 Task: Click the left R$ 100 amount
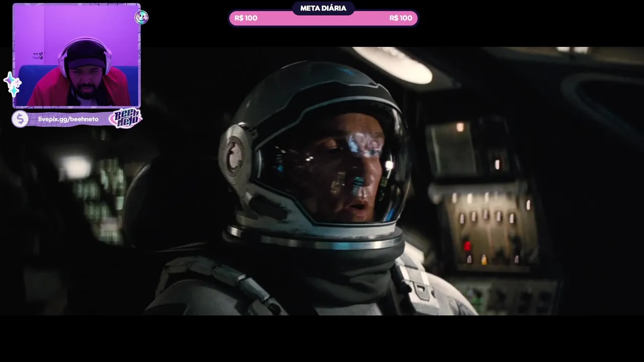pyautogui.click(x=246, y=18)
